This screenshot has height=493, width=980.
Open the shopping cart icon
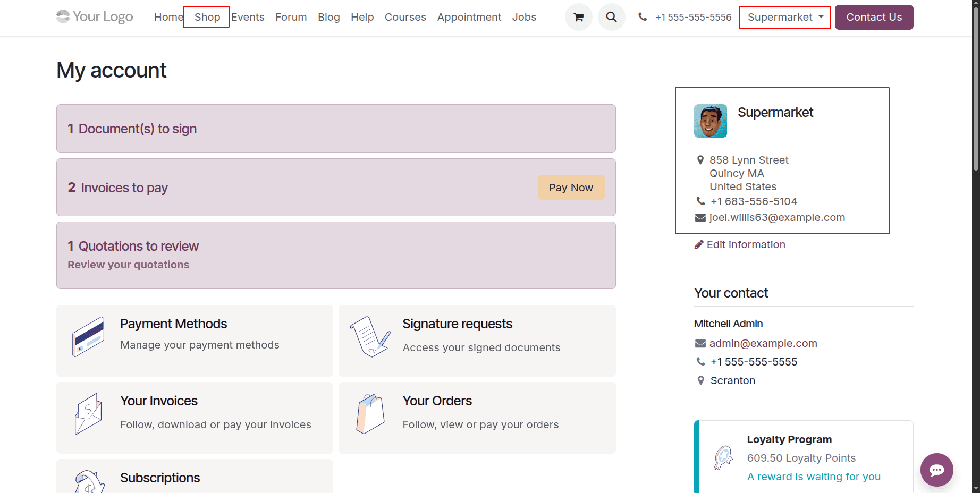coord(579,17)
